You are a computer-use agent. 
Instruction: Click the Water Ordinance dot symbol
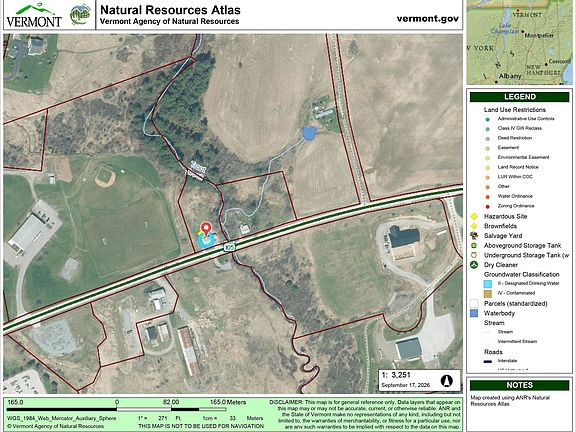(487, 197)
